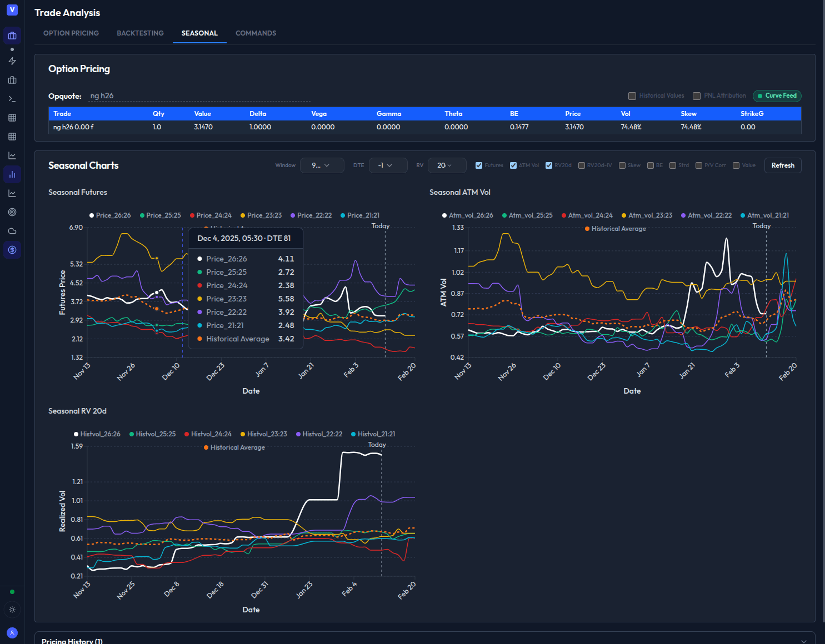
Task: Toggle the RV20d checkbox off
Action: click(x=548, y=165)
